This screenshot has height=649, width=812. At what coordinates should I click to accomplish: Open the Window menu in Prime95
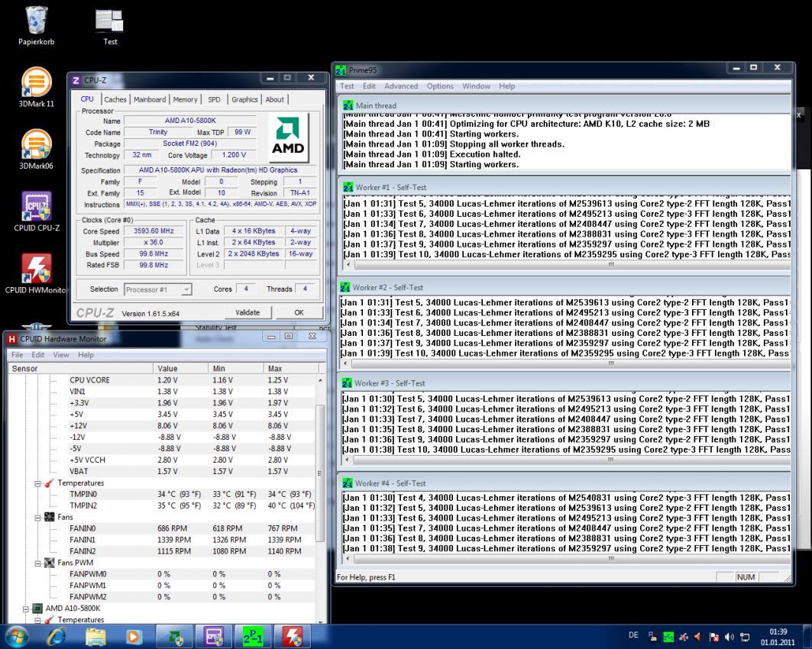point(476,86)
